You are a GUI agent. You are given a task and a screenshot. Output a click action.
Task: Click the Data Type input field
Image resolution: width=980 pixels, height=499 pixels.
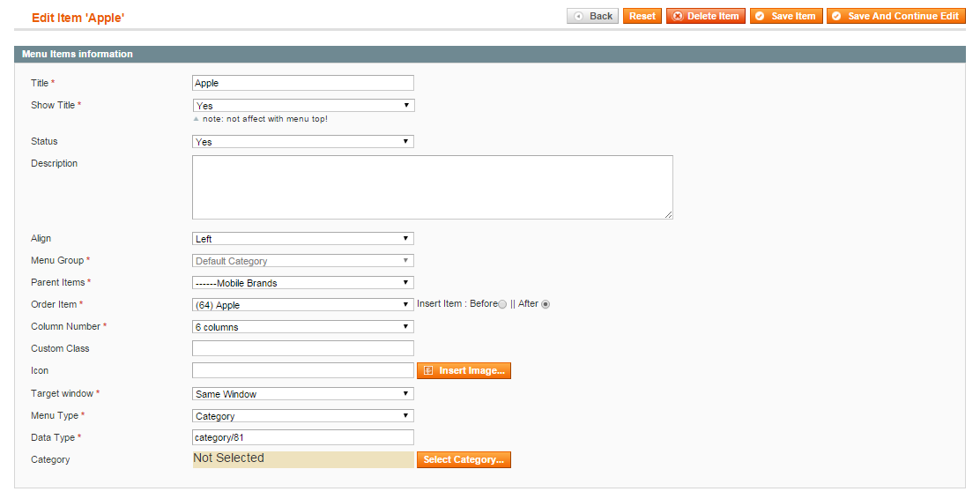(303, 437)
